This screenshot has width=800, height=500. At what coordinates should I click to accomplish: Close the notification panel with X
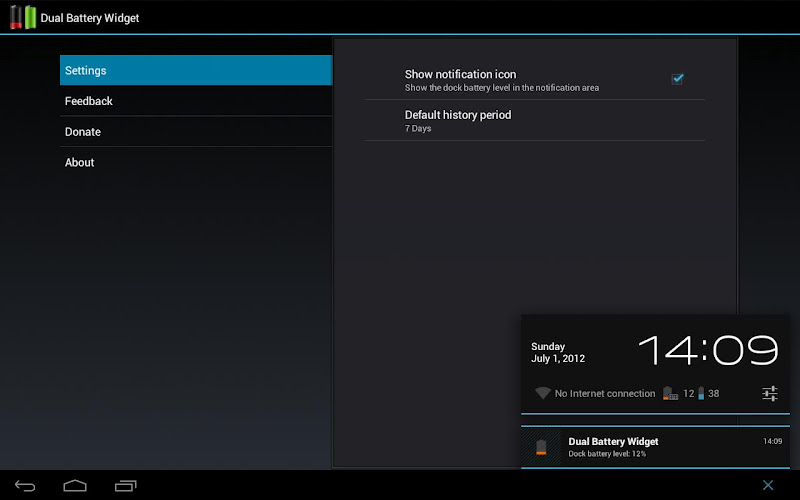coord(768,485)
